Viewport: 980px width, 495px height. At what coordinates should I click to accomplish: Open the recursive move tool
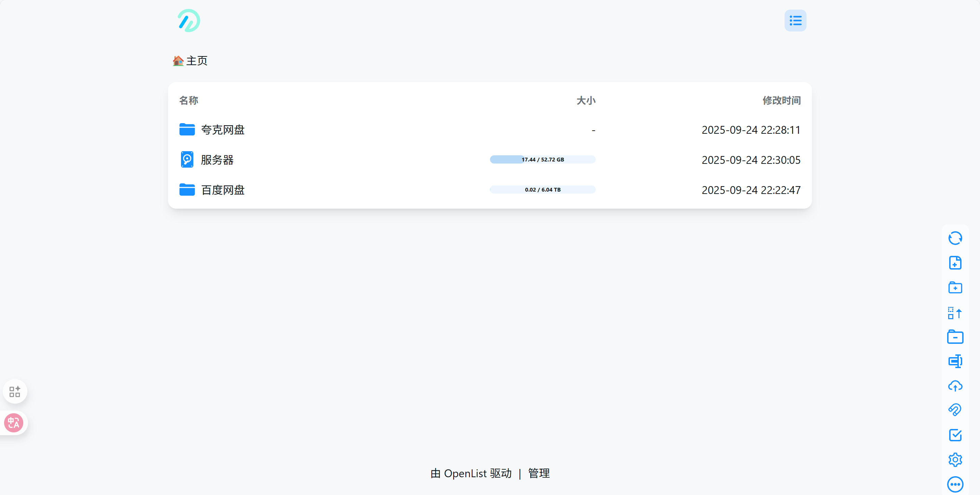tap(955, 313)
